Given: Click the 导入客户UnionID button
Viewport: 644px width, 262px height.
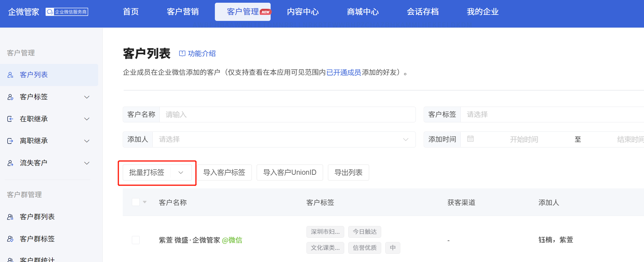Looking at the screenshot, I should coord(290,172).
